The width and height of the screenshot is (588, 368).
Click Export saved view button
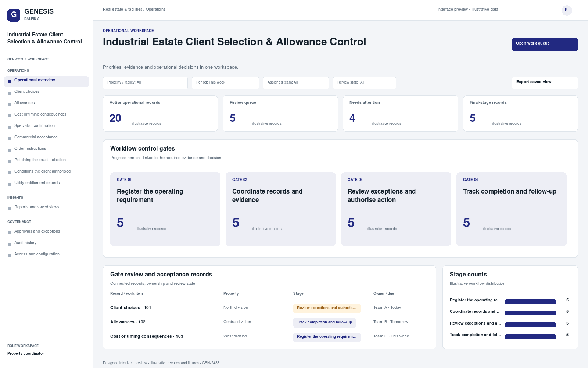coord(545,83)
